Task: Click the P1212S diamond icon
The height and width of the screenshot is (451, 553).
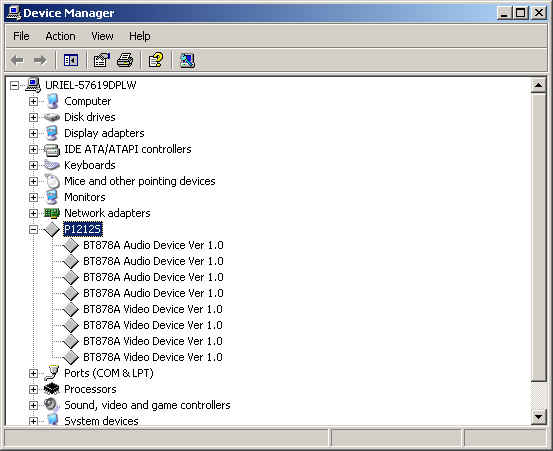Action: click(x=52, y=229)
